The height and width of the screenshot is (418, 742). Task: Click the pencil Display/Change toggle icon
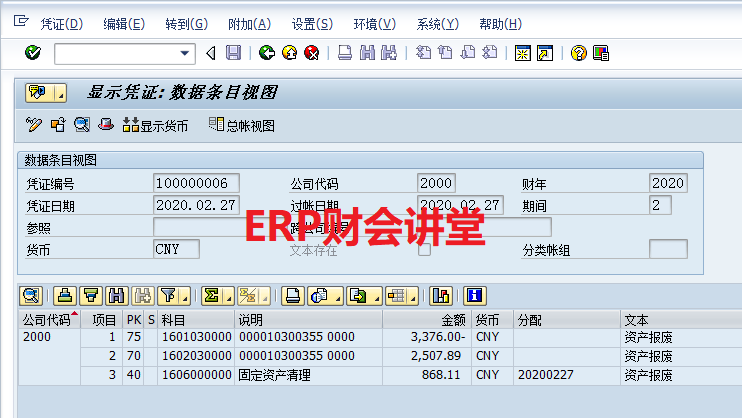(34, 125)
